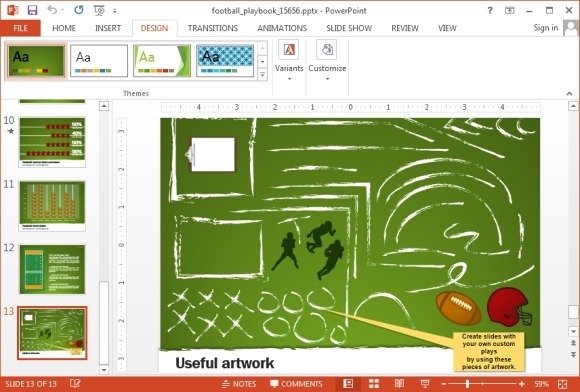Select the football artwork on slide
The image size is (580, 392).
coord(458,308)
